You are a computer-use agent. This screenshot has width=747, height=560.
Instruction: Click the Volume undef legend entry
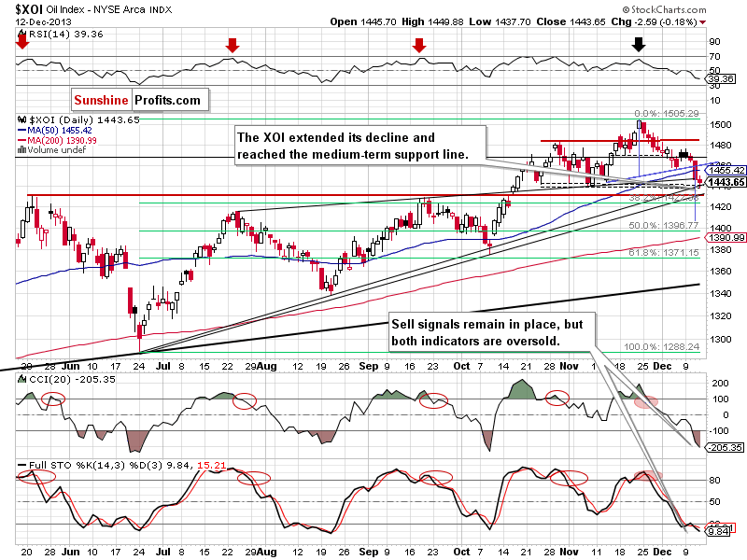[x=57, y=150]
